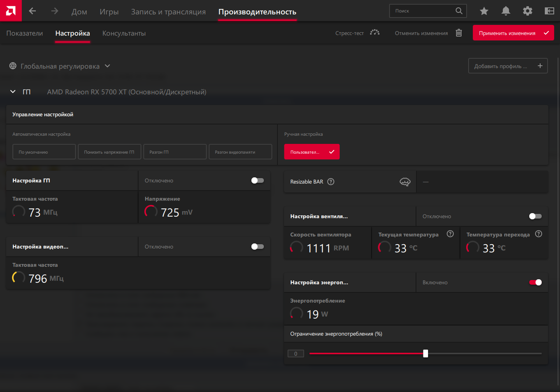Select the Производительность tab
The image size is (560, 392).
coord(257,12)
